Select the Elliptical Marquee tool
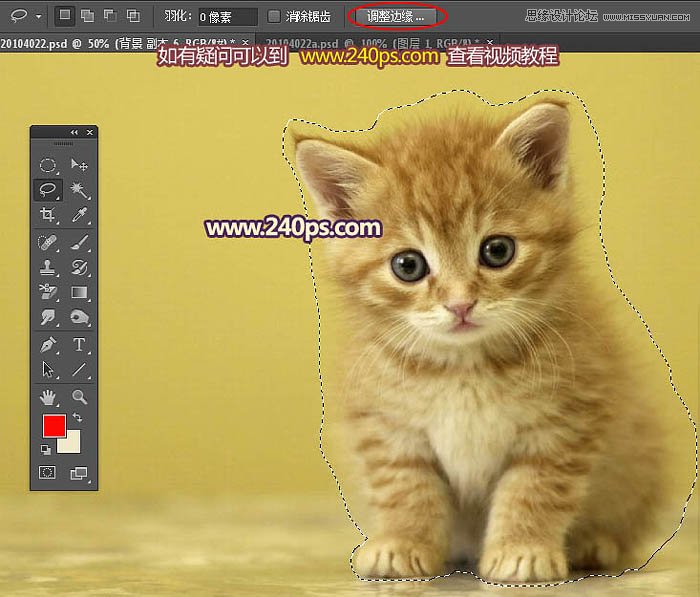The height and width of the screenshot is (597, 700). [x=48, y=165]
